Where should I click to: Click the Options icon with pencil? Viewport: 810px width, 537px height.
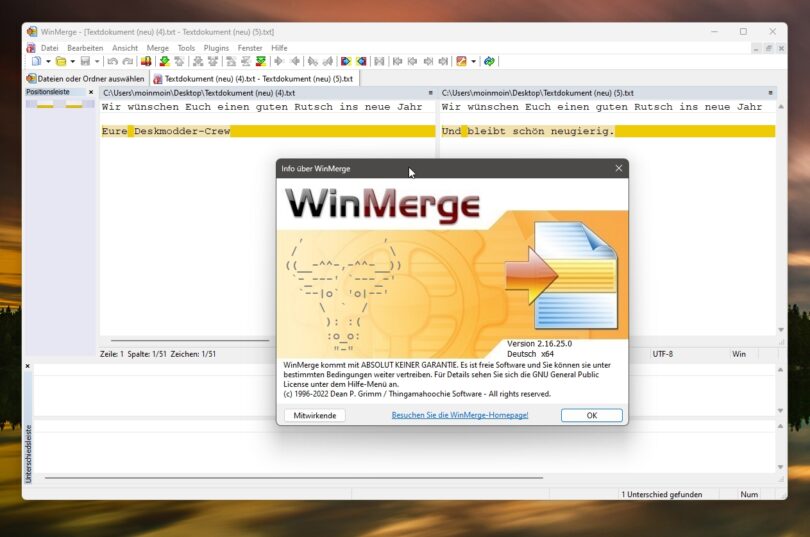pyautogui.click(x=461, y=62)
